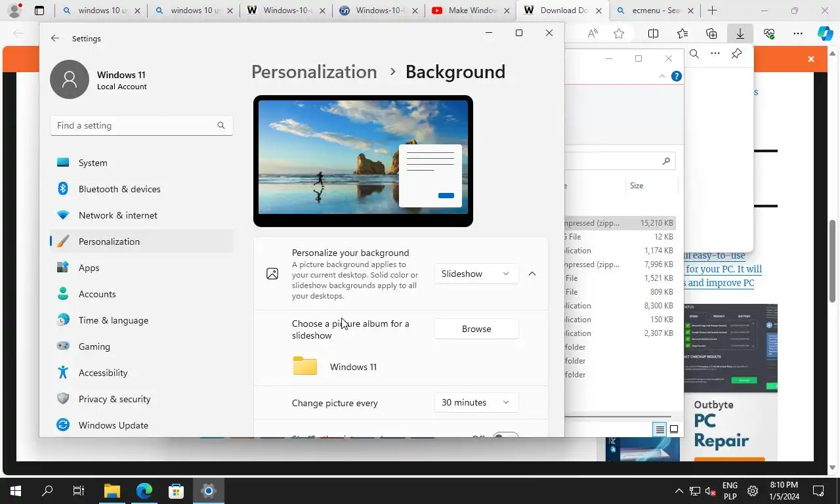Open Edge Settings and more menu

pyautogui.click(x=797, y=33)
